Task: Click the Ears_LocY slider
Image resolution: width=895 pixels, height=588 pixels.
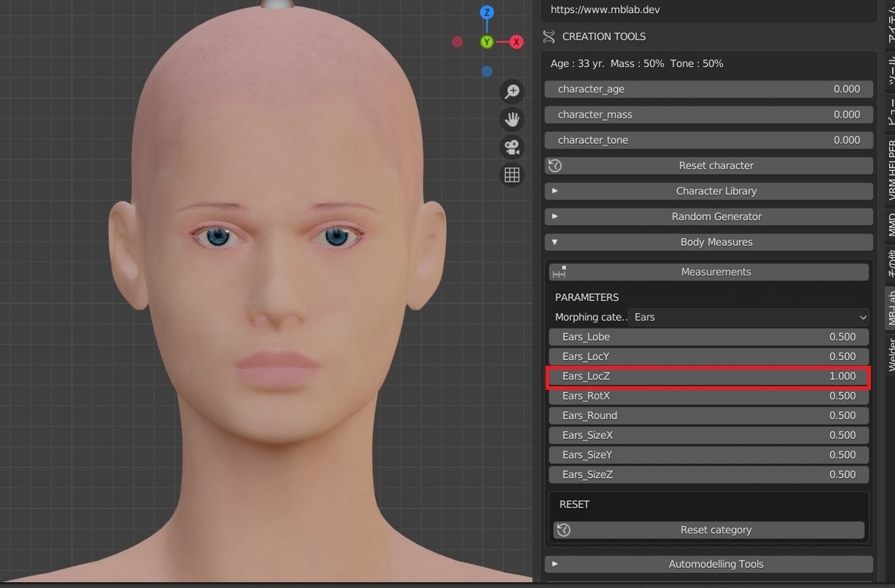Action: tap(709, 356)
